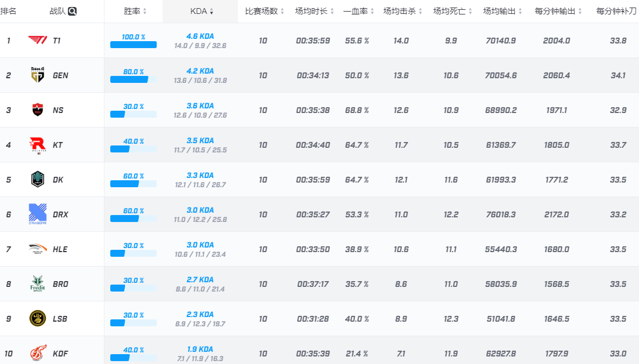This screenshot has width=639, height=364.
Task: Click the KT team logo
Action: [38, 145]
